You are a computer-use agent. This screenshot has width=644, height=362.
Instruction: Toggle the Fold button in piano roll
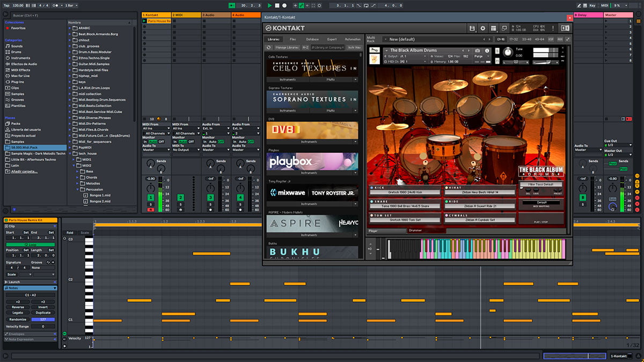pos(70,233)
